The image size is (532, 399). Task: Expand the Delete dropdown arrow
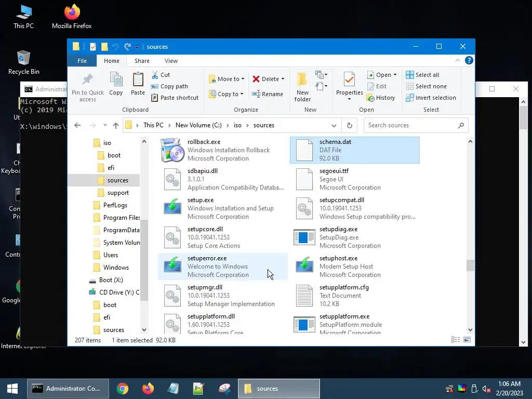pos(283,79)
